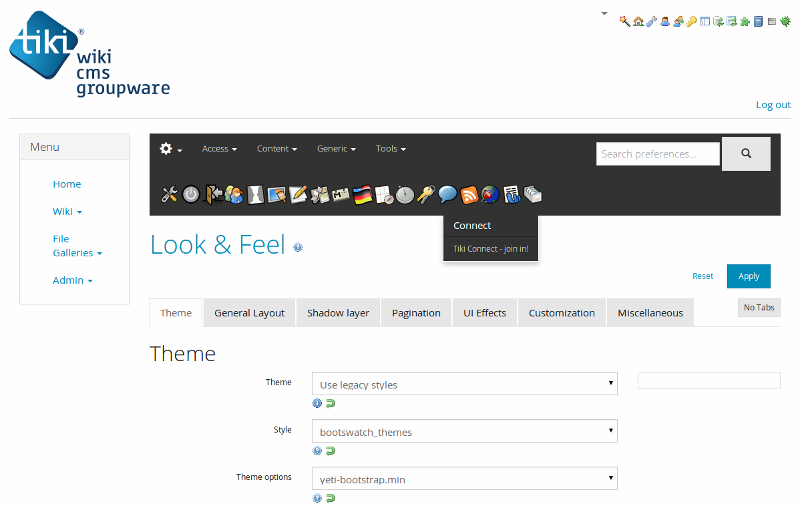Open the UI Effects tab
The height and width of the screenshot is (508, 800).
tap(485, 313)
